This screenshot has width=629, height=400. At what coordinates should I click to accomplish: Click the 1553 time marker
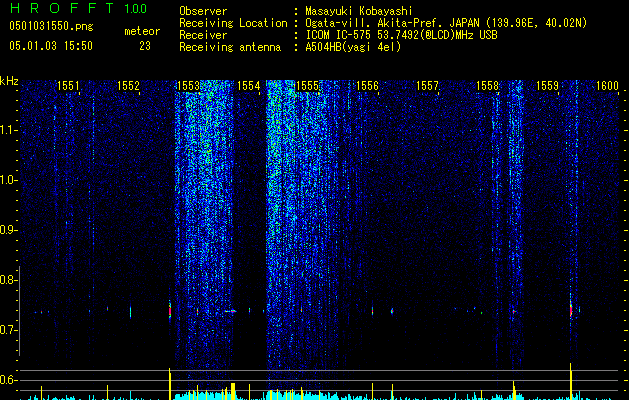(188, 86)
